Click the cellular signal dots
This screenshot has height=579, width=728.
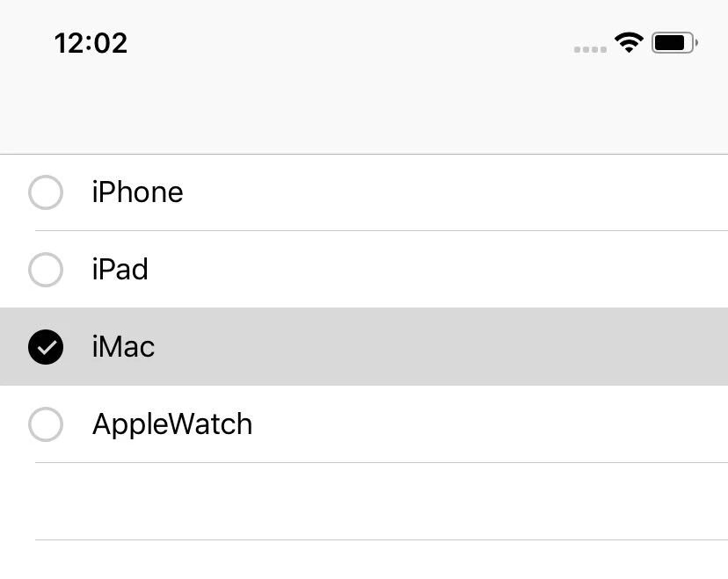(x=590, y=49)
